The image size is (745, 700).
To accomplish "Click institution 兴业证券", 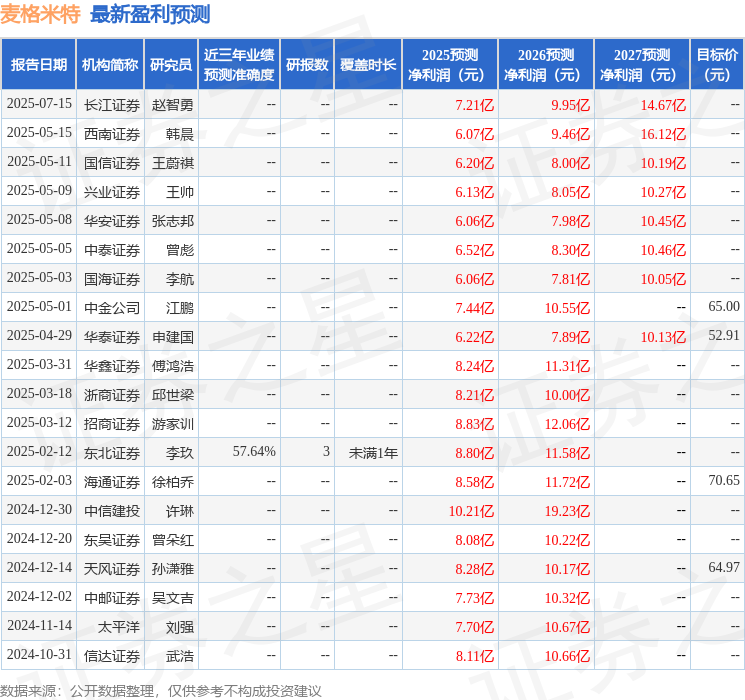I will click(x=112, y=192).
